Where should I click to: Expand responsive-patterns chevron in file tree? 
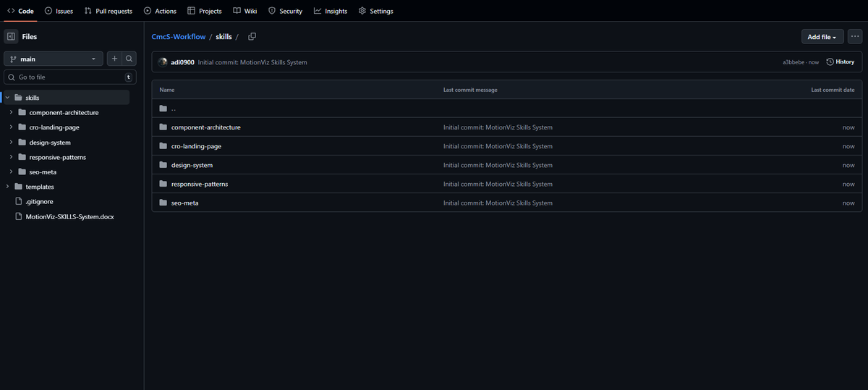tap(11, 157)
